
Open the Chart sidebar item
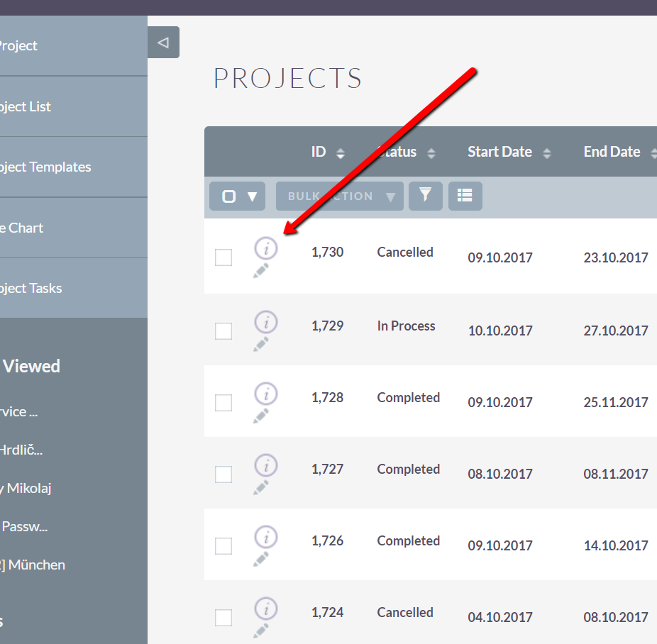pos(74,228)
